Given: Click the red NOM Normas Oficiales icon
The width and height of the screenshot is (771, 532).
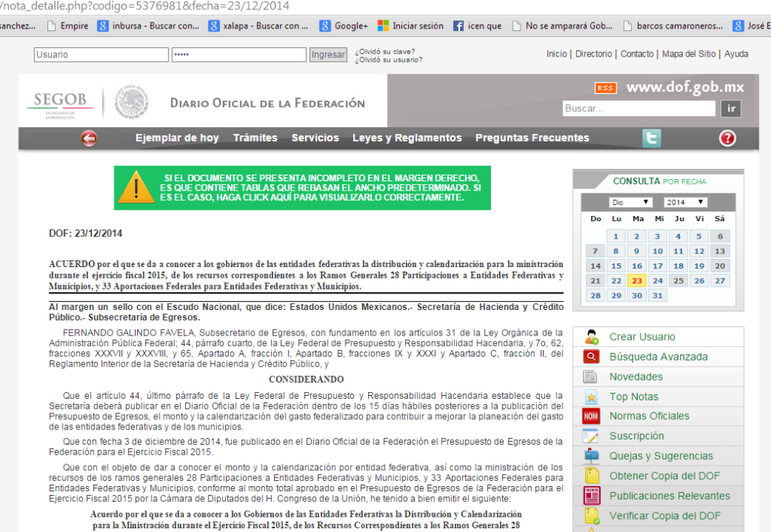Looking at the screenshot, I should 590,416.
